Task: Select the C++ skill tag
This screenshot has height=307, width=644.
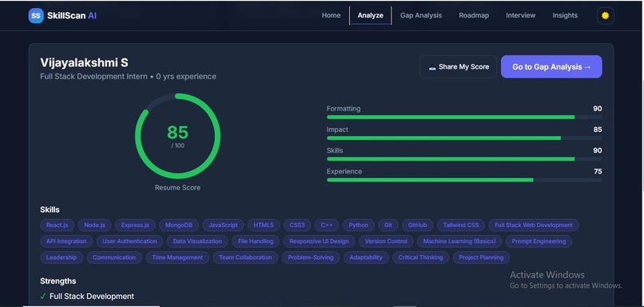Action: [x=327, y=225]
